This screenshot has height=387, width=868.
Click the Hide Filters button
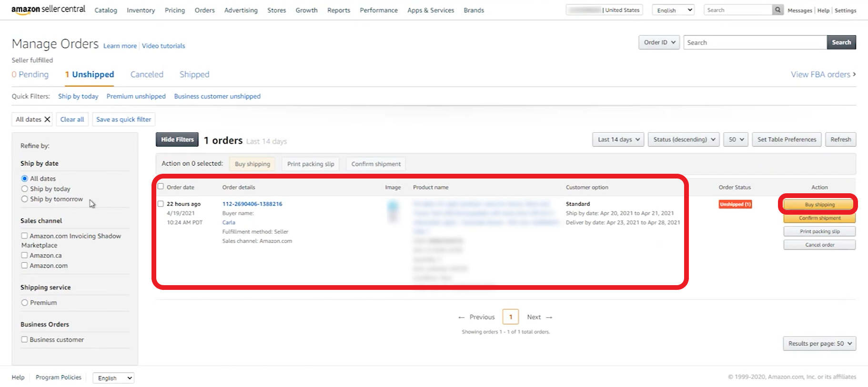click(x=177, y=139)
